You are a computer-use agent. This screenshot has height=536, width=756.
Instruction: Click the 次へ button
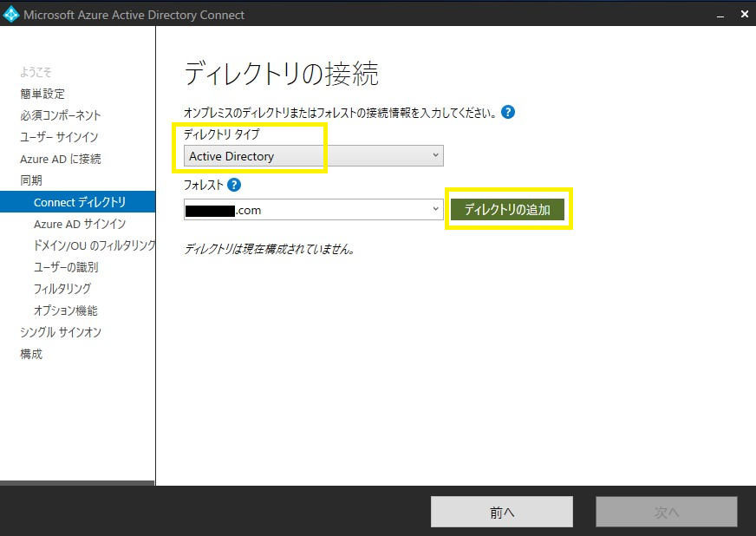click(667, 512)
